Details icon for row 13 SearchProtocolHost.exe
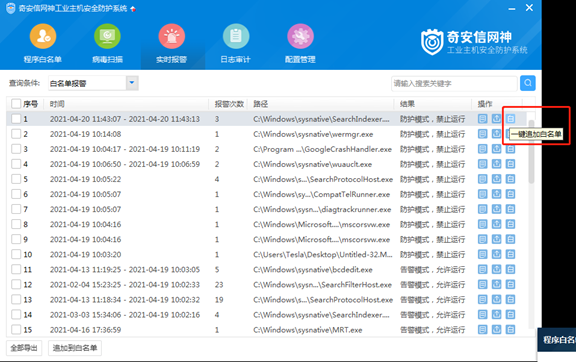The image size is (576, 362). tap(482, 300)
